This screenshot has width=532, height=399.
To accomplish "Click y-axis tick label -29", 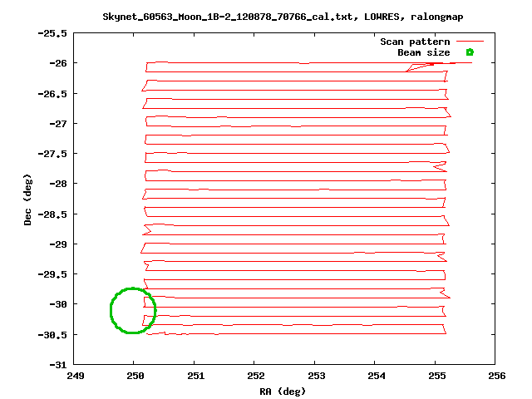I will tap(58, 244).
